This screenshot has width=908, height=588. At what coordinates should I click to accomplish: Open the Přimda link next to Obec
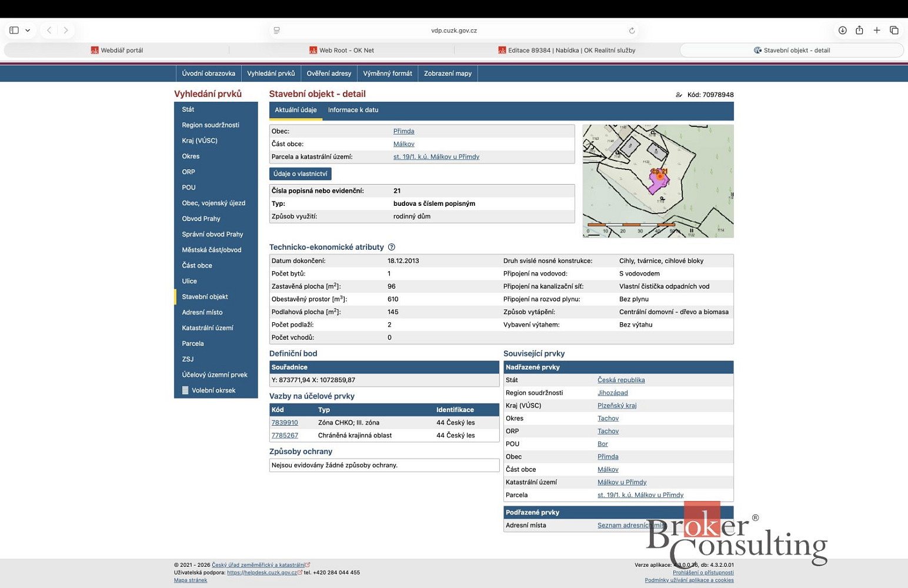pos(403,131)
